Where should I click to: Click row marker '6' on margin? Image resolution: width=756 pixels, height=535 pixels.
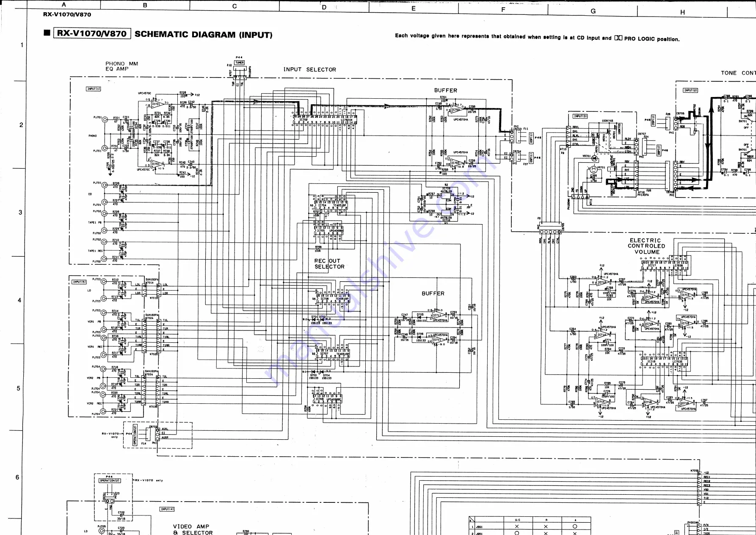coord(17,477)
